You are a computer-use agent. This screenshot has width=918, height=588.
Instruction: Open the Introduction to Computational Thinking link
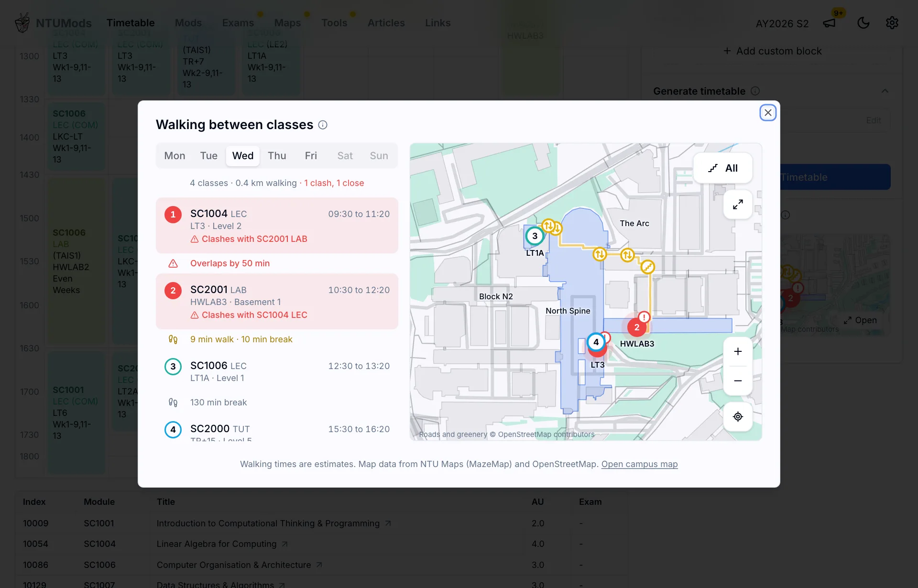273,523
